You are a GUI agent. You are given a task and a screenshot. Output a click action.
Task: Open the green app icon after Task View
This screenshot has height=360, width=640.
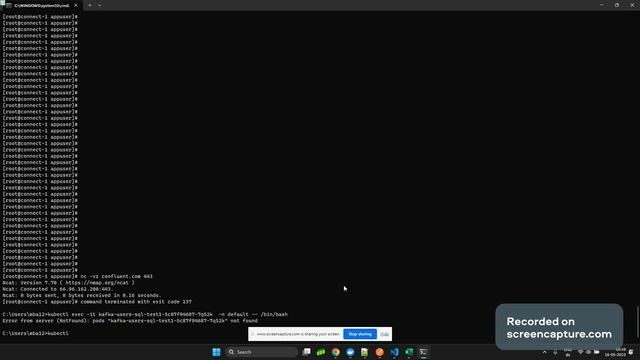(x=321, y=352)
